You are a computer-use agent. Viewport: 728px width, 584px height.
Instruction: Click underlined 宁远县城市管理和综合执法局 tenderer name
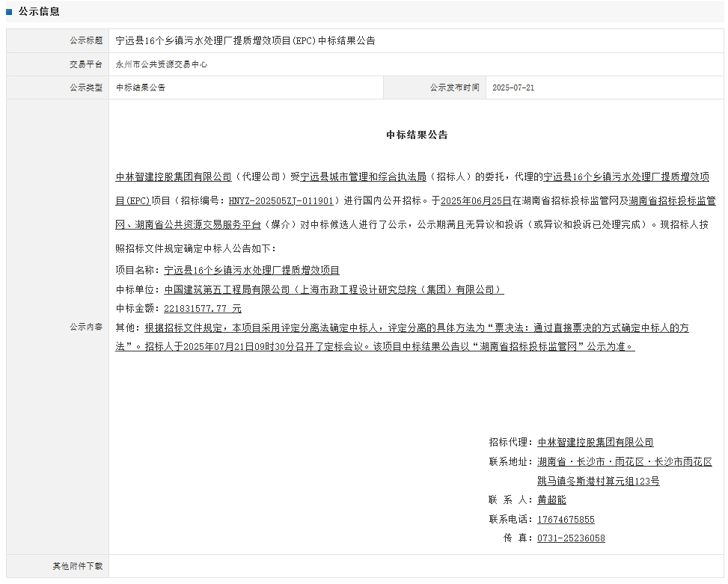tap(363, 177)
